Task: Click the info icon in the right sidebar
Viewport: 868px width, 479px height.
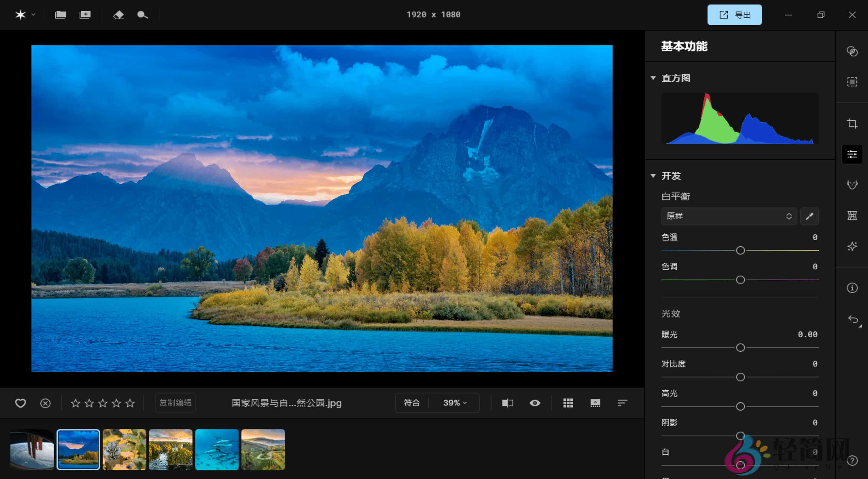Action: pyautogui.click(x=852, y=288)
